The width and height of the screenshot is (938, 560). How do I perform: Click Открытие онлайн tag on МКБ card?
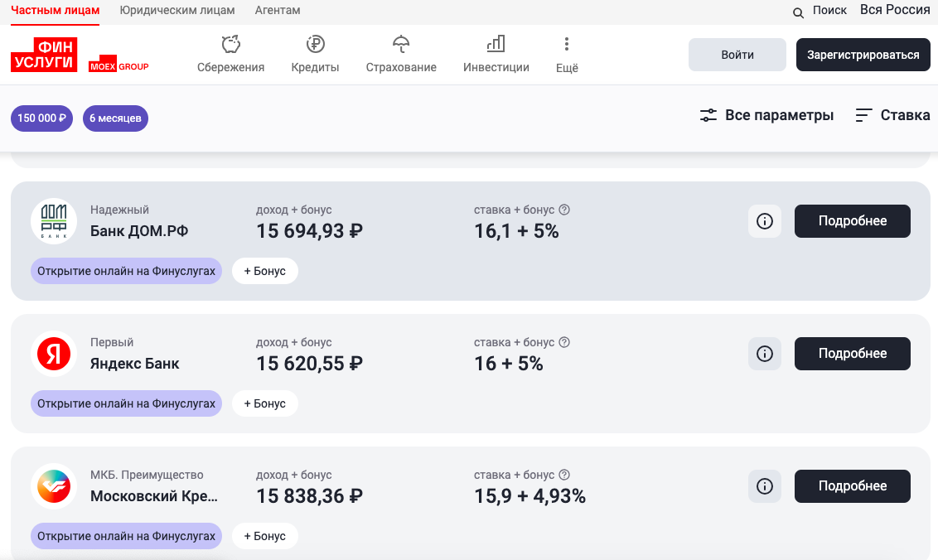click(126, 536)
